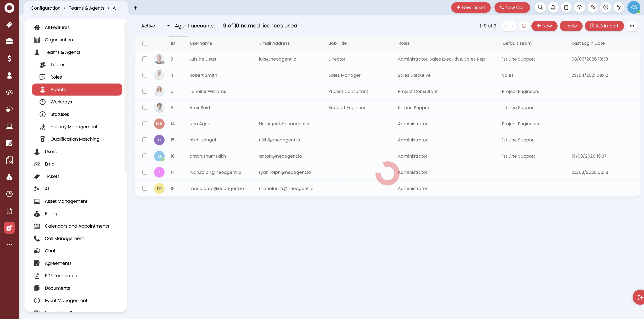Image resolution: width=644 pixels, height=319 pixels.
Task: Expand Teams & Agents in the breadcrumb
Action: pyautogui.click(x=86, y=8)
